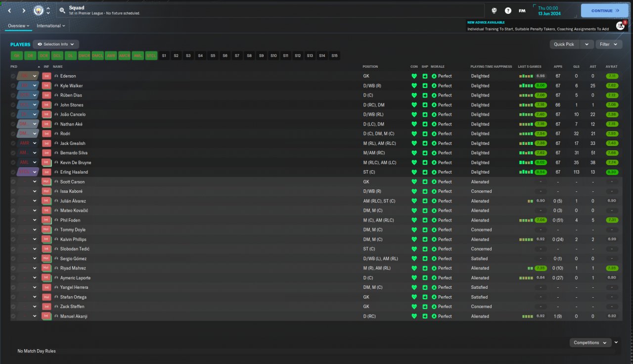Open the position picker dropdown for Julián Álvarez
Screen dimensions: 633x364
35,201
